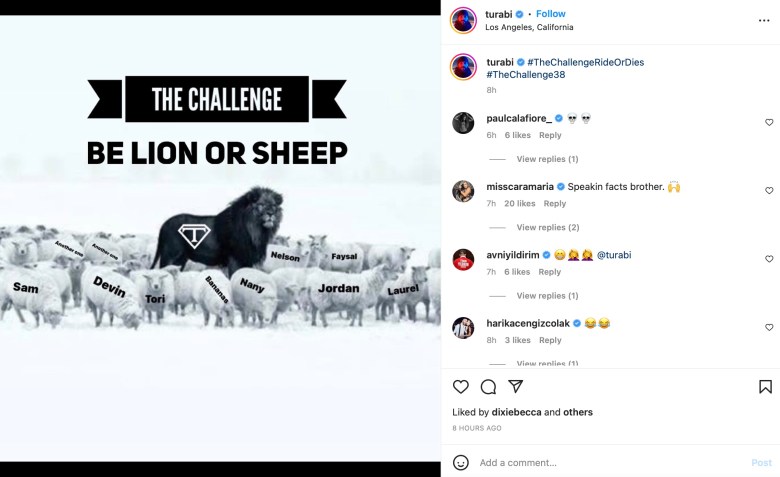Screen dimensions: 780x477
Task: Like the post with the heart icon
Action: pyautogui.click(x=461, y=386)
